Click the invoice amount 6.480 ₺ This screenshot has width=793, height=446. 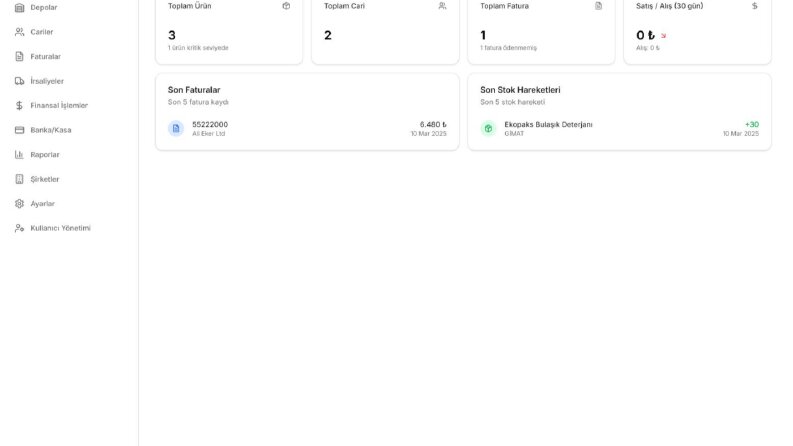pyautogui.click(x=433, y=124)
